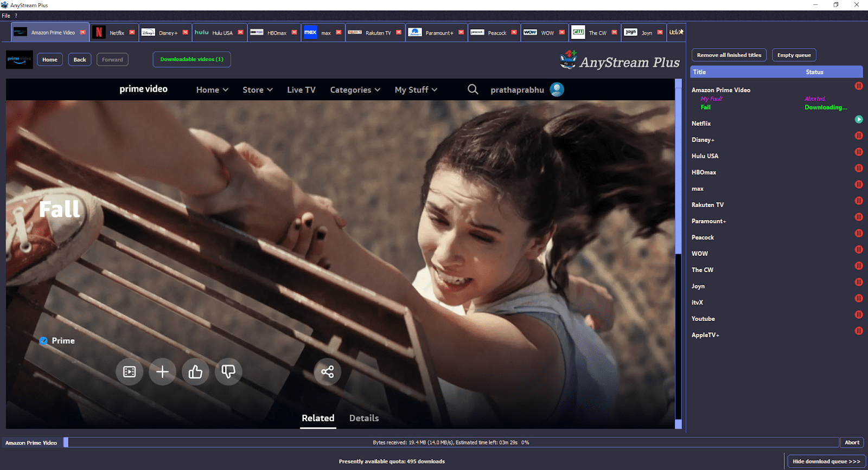868x470 pixels.
Task: Expand the Categories dropdown
Action: tap(355, 90)
